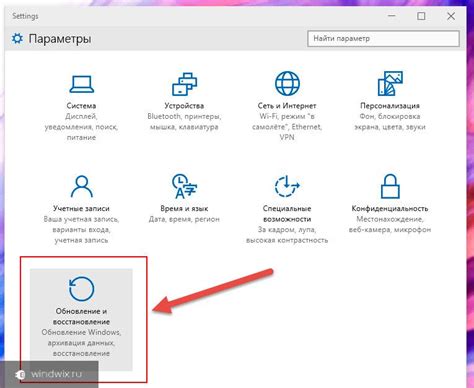Click the 'Wi-Fi, режим в самолёте' description
Screen dimensions: 474x388
tap(287, 127)
